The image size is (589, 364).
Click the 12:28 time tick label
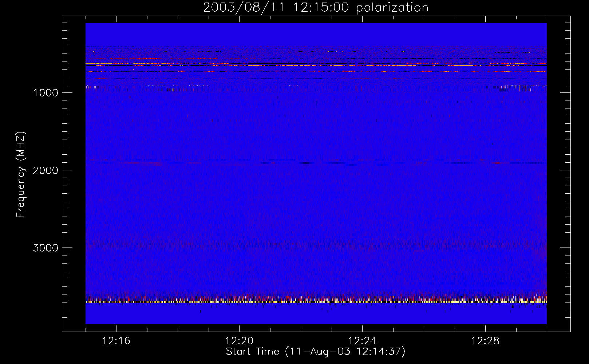tap(485, 341)
